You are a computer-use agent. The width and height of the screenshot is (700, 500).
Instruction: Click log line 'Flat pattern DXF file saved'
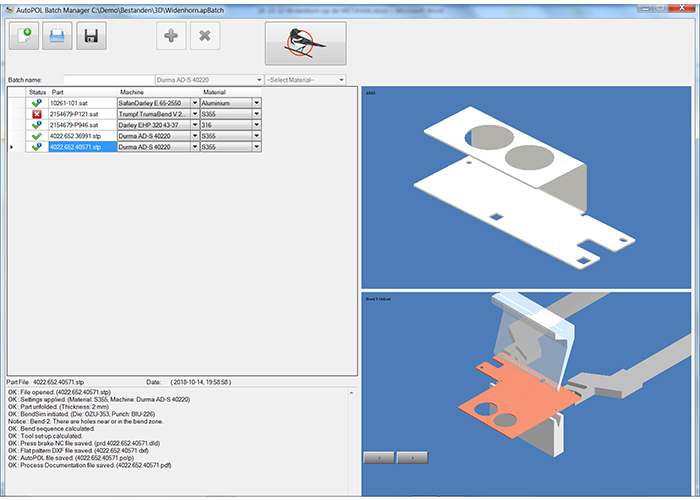coord(79,450)
